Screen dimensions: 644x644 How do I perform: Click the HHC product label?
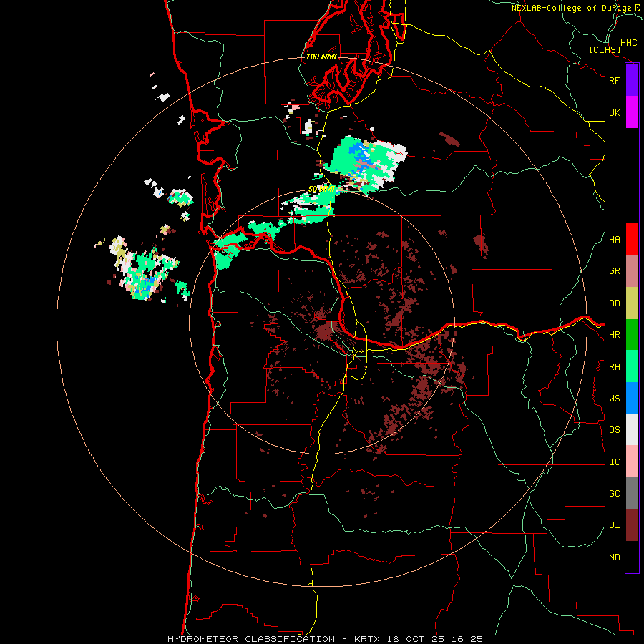click(629, 43)
